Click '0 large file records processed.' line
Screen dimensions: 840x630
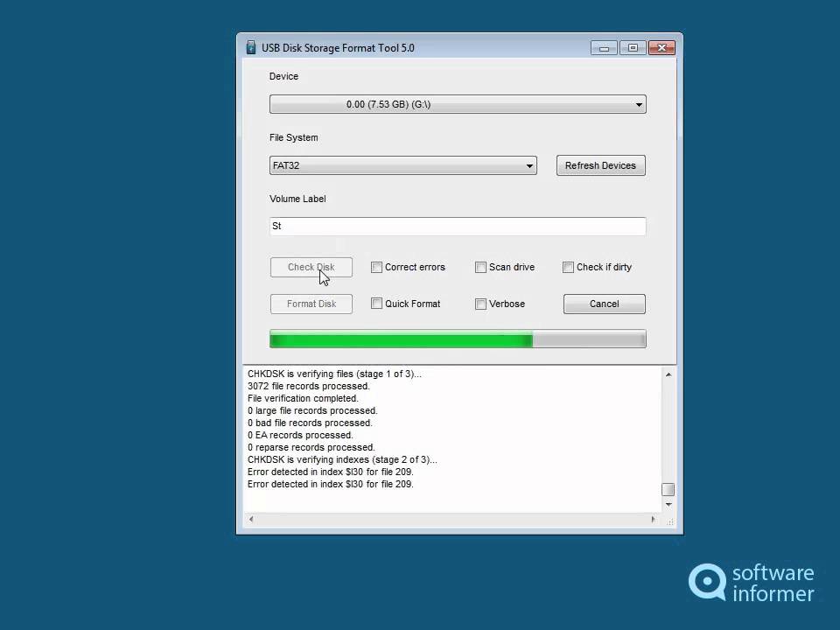tap(312, 411)
